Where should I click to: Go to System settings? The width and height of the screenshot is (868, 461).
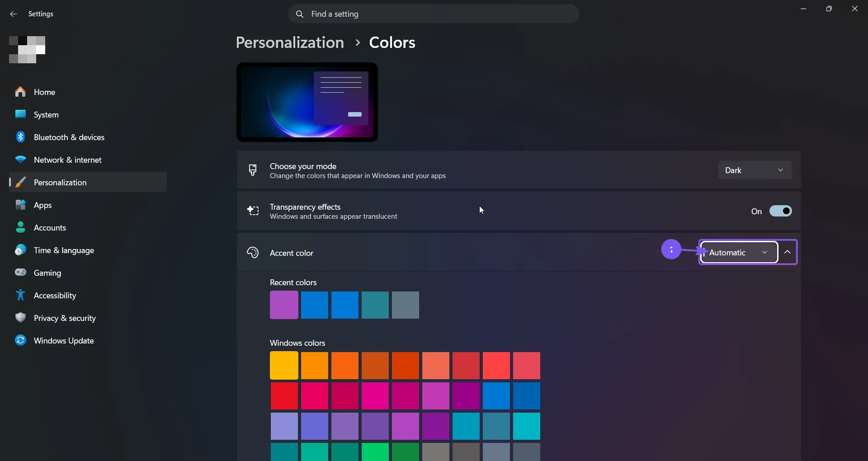click(x=88, y=114)
